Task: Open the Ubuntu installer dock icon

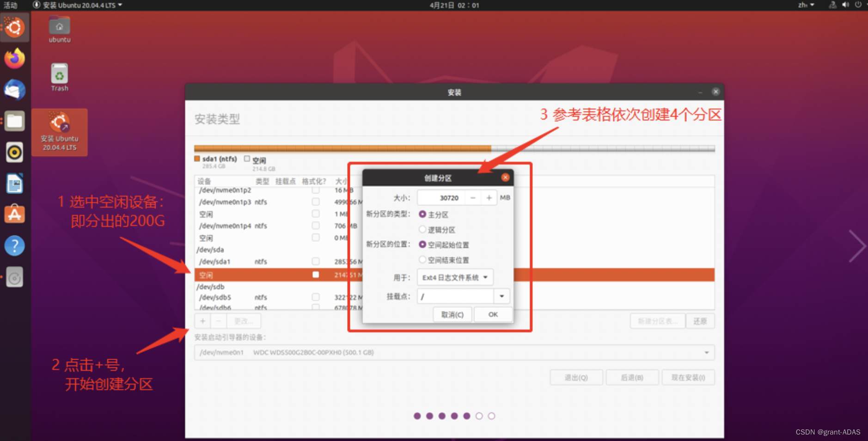Action: click(14, 27)
